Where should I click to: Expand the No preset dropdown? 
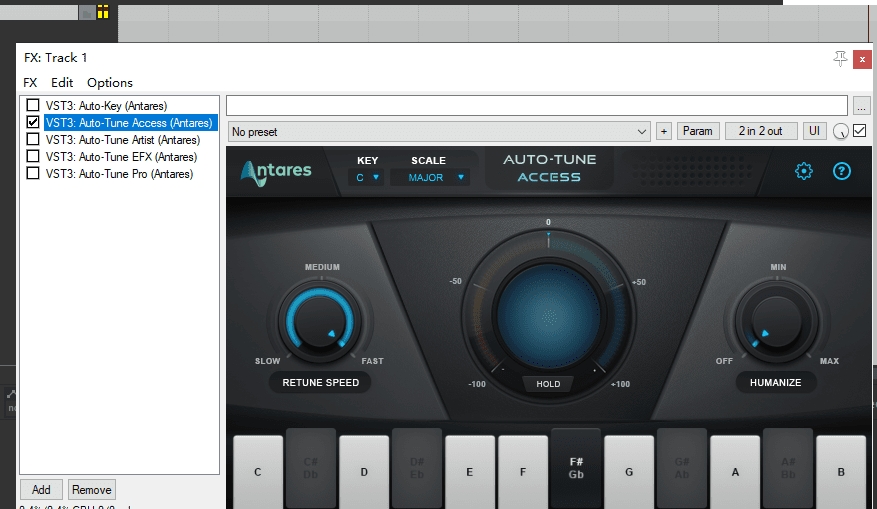pos(439,131)
